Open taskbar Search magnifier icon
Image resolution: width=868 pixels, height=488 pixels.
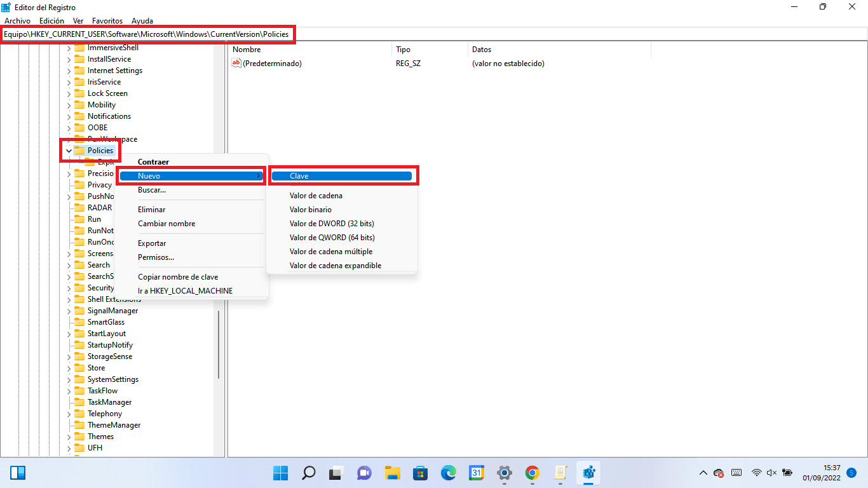308,473
